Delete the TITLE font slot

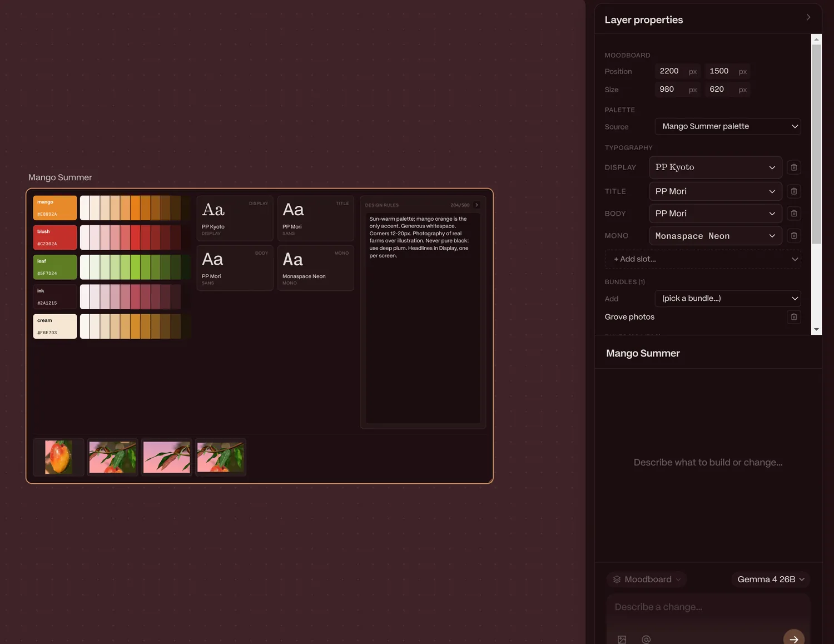click(793, 191)
